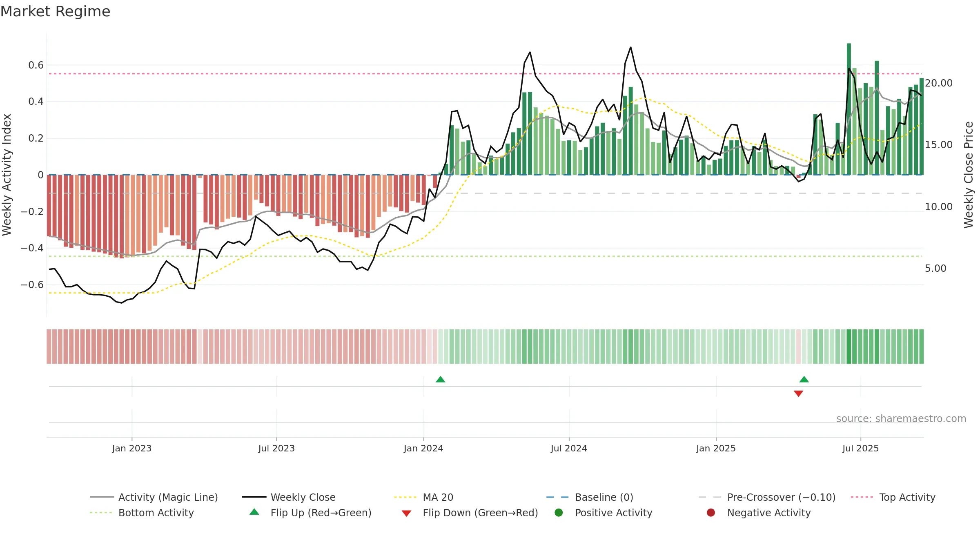Click the 5.00 price axis tick
The width and height of the screenshot is (980, 551).
coord(935,268)
